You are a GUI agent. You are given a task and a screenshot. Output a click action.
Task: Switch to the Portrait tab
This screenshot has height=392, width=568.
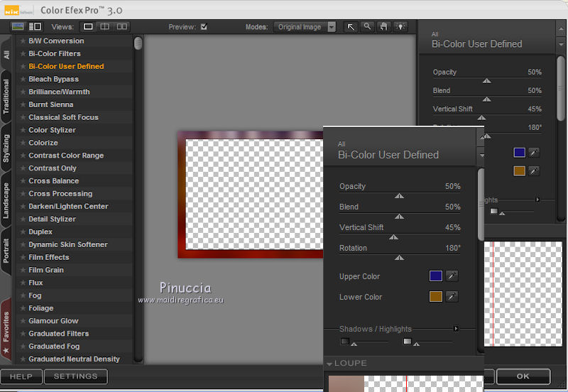click(x=6, y=251)
